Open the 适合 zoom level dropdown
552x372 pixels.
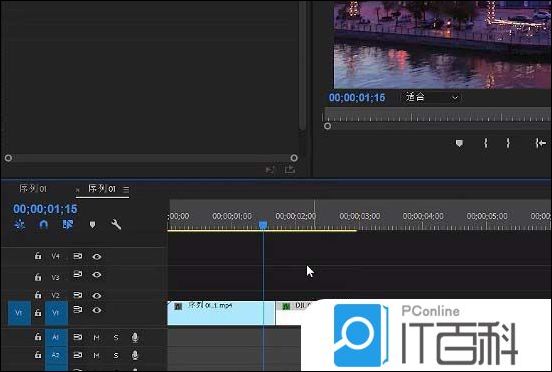coord(431,97)
